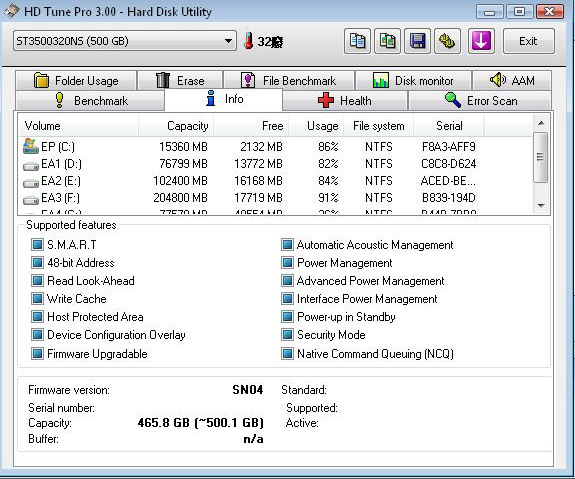Click the 15360 MB capacity cell
The image size is (575, 479).
point(183,147)
